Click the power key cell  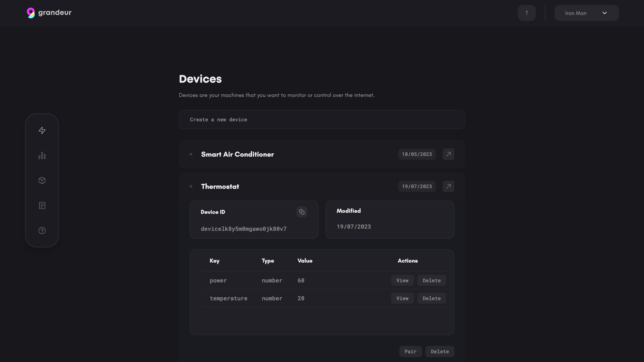point(218,281)
